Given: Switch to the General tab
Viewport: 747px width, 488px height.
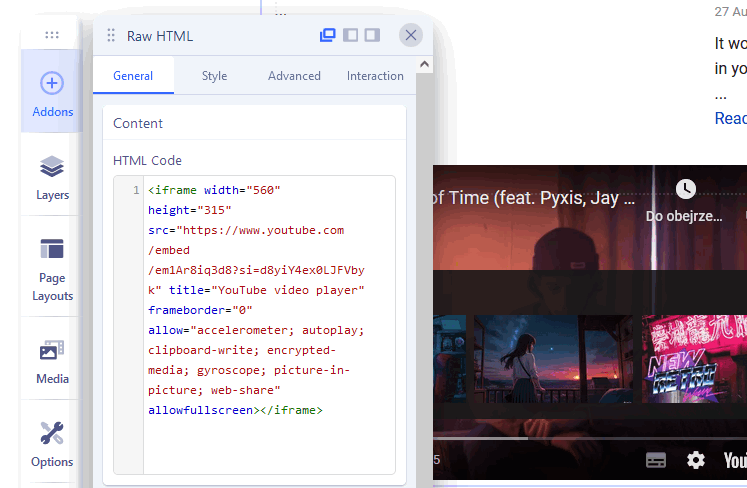Looking at the screenshot, I should click(x=133, y=76).
